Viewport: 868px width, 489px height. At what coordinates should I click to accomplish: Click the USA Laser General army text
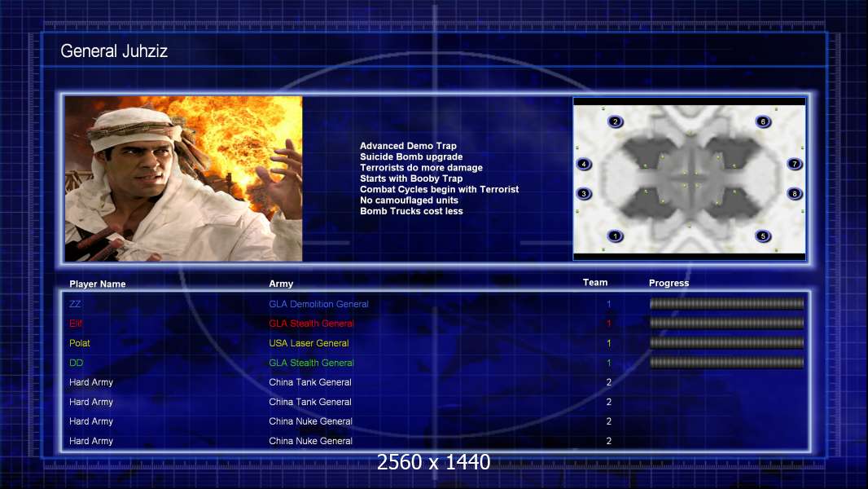[309, 343]
